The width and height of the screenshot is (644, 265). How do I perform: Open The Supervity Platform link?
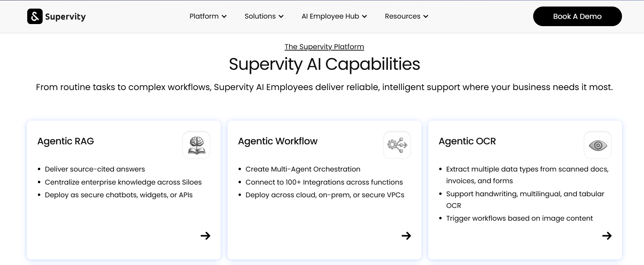coord(324,47)
